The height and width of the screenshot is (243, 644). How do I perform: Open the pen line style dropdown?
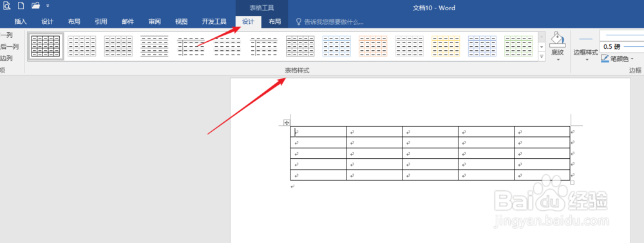coord(622,35)
